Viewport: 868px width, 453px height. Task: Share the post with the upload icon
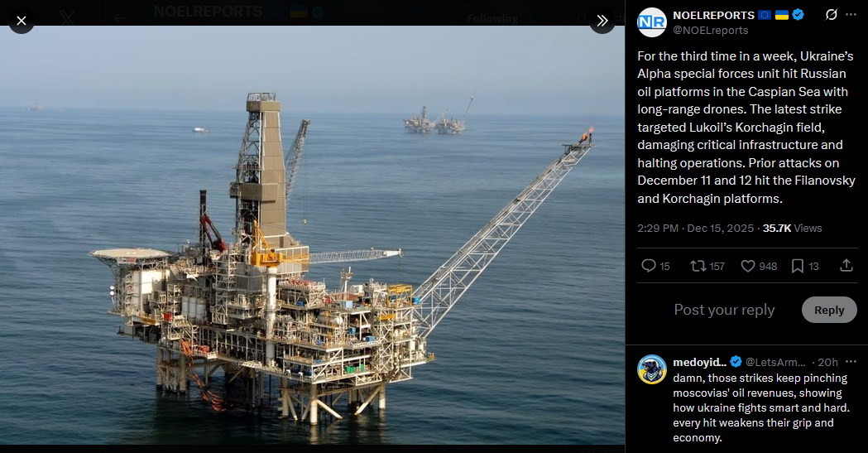pos(846,267)
